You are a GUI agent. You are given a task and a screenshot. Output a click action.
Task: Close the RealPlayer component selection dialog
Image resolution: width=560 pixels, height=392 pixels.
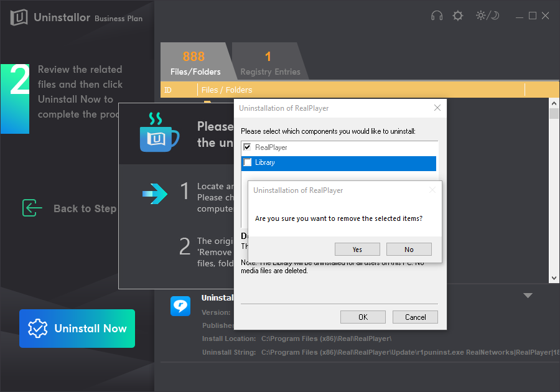pos(437,108)
